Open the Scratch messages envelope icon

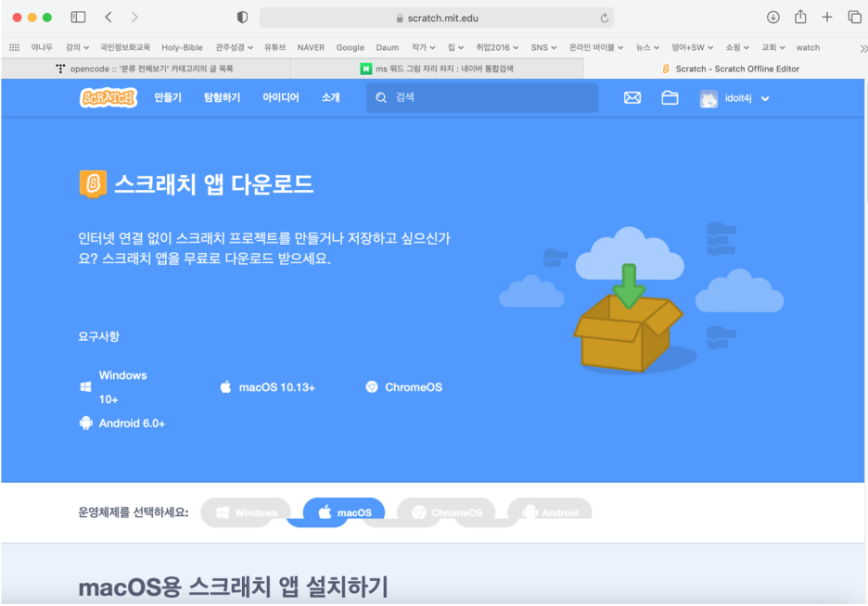tap(632, 98)
